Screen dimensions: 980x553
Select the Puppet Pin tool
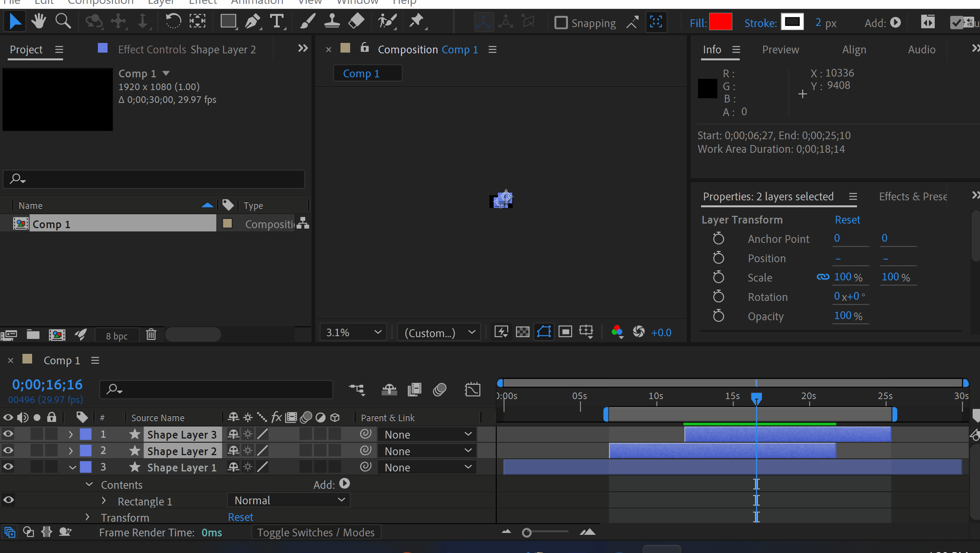417,22
